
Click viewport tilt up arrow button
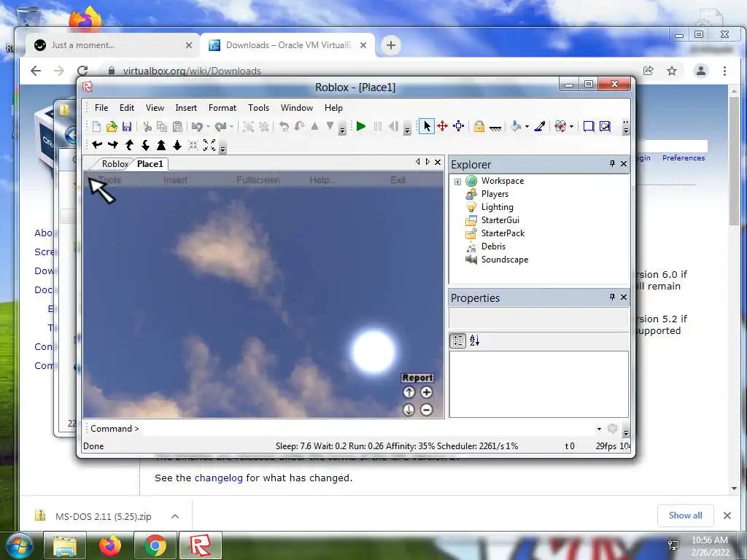(409, 392)
